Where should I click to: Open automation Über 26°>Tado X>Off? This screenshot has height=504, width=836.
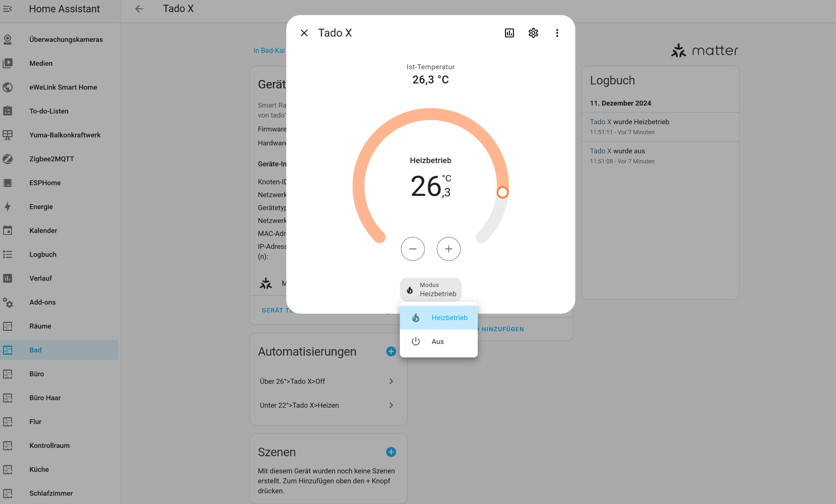(327, 381)
